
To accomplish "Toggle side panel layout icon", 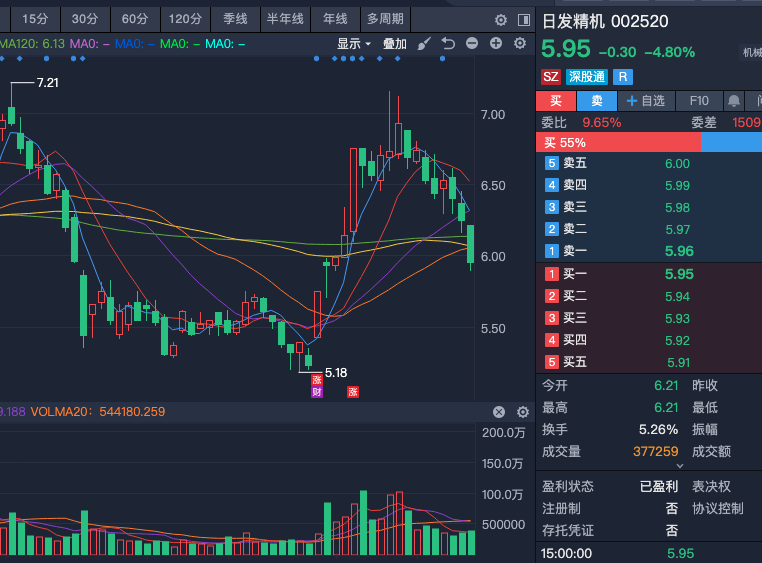I will (x=523, y=20).
